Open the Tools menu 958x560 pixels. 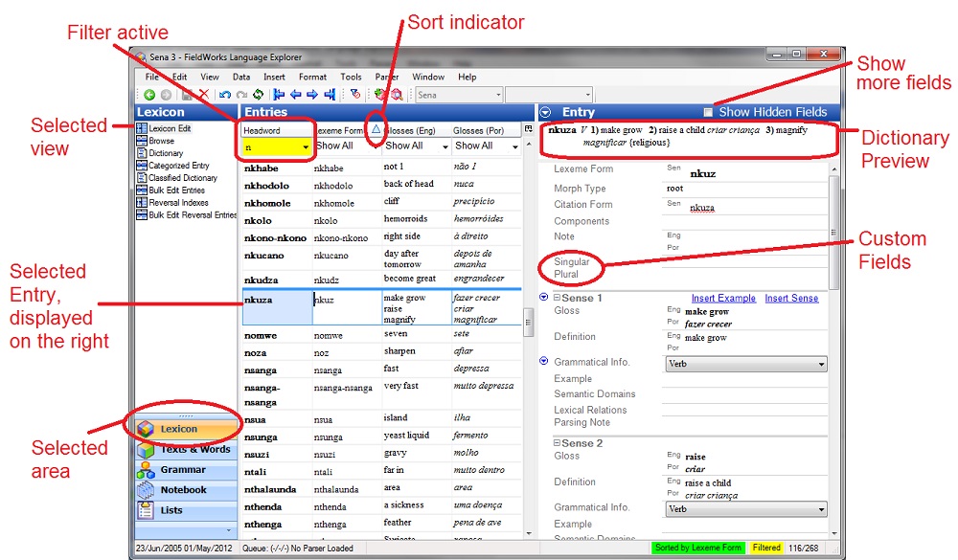pos(351,77)
